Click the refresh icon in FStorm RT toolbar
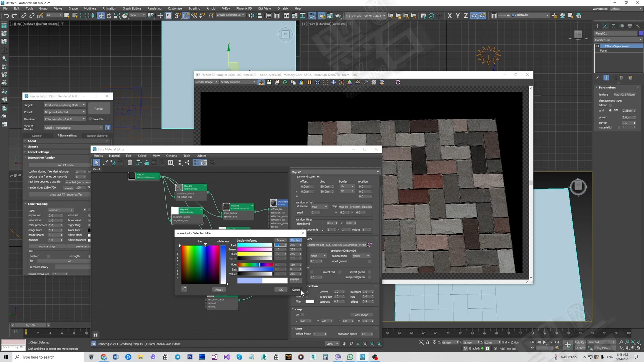This screenshot has height=362, width=644. point(398,82)
